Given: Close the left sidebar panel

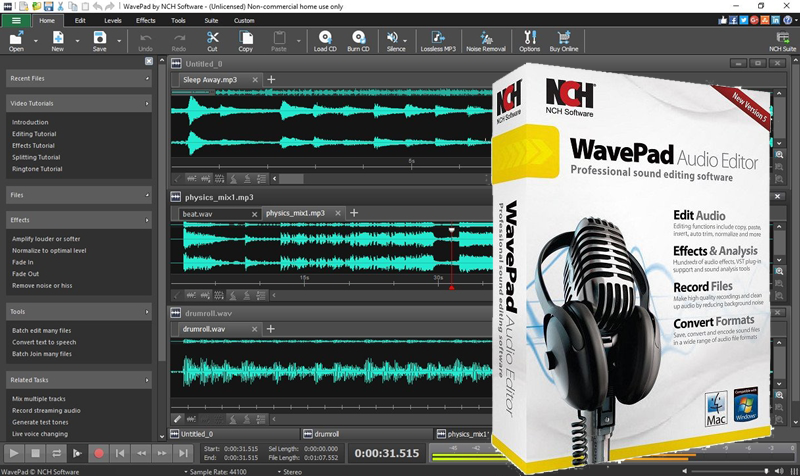Looking at the screenshot, I should pyautogui.click(x=148, y=61).
